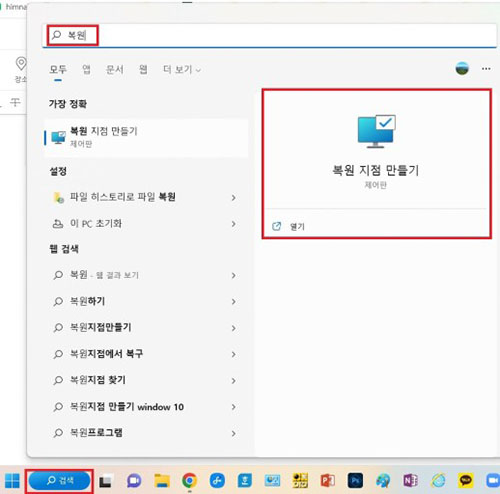The image size is (500, 494).
Task: Select 복원지점 찾기 web suggestion
Action: (x=146, y=380)
